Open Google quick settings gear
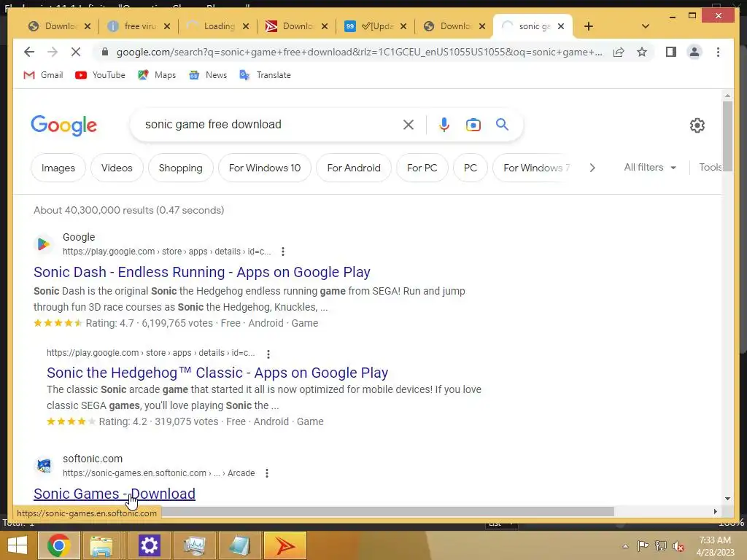The height and width of the screenshot is (560, 747). [x=697, y=125]
